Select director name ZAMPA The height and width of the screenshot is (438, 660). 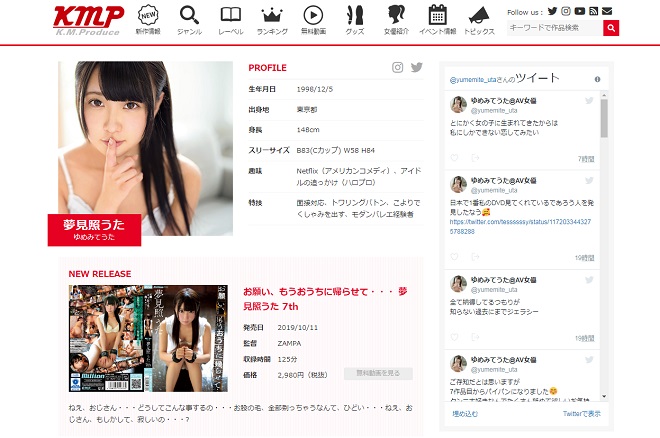[x=289, y=343]
